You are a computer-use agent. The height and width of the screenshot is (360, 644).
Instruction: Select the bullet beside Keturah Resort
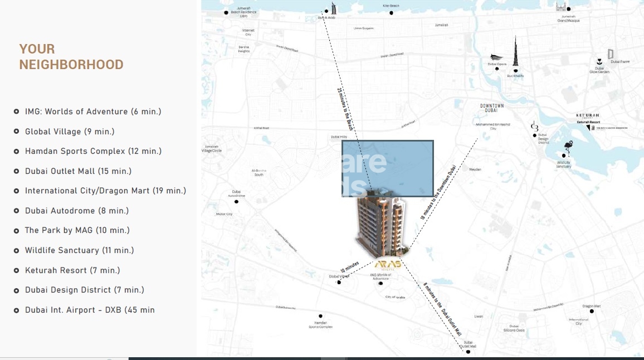[x=16, y=270]
